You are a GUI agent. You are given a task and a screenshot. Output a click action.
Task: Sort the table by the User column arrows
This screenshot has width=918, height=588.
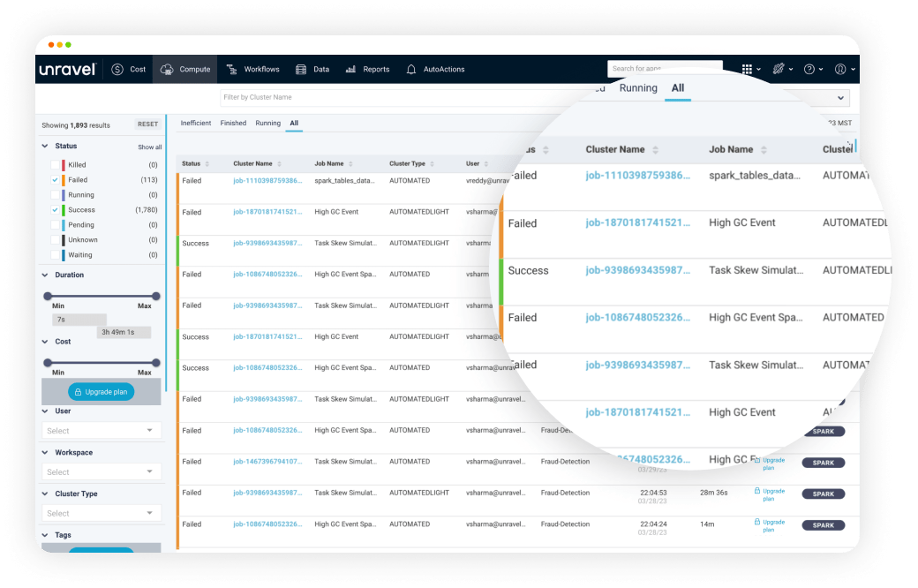486,164
